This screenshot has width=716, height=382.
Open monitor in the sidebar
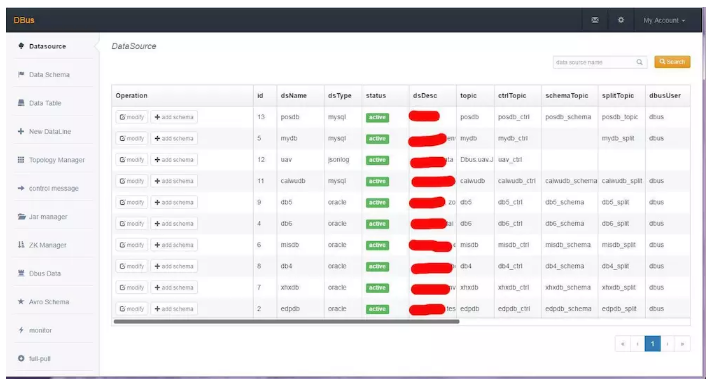(x=40, y=330)
